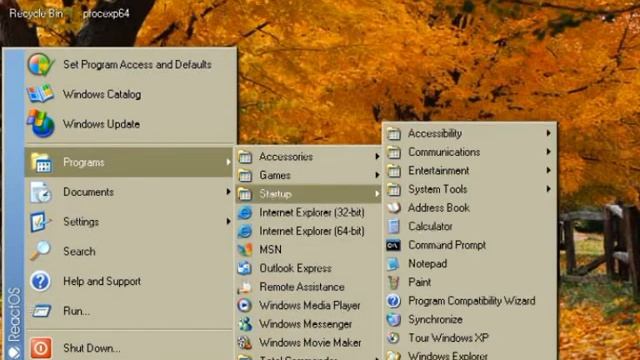
Task: Open the Entertainment folder entry
Action: point(469,171)
